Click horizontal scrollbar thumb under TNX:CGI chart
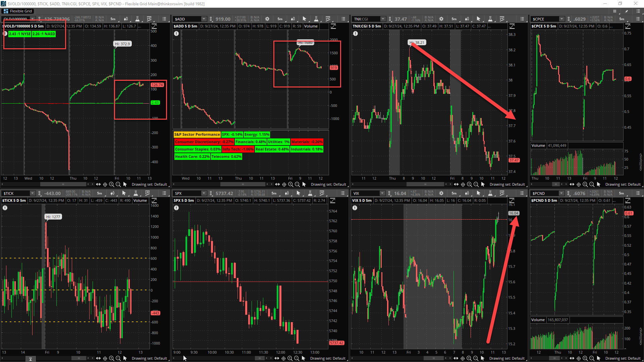The height and width of the screenshot is (362, 644). [425, 184]
